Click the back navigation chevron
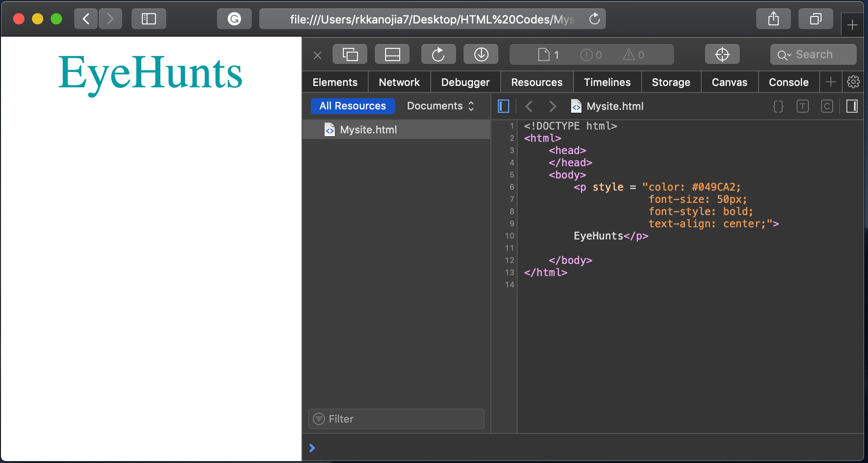The image size is (868, 463). coord(529,106)
